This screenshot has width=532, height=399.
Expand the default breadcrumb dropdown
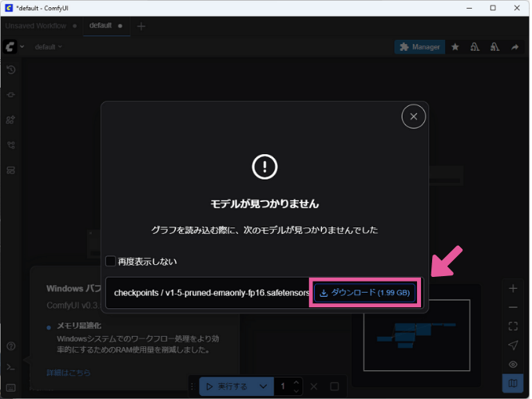coord(48,47)
